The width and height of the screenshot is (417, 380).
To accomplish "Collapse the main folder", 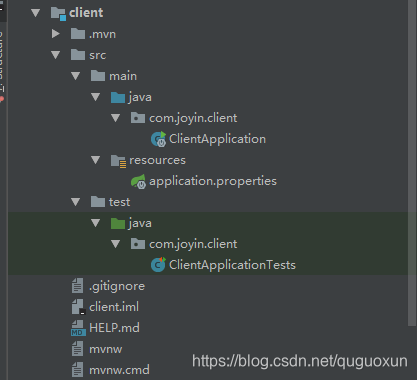I will click(x=75, y=76).
